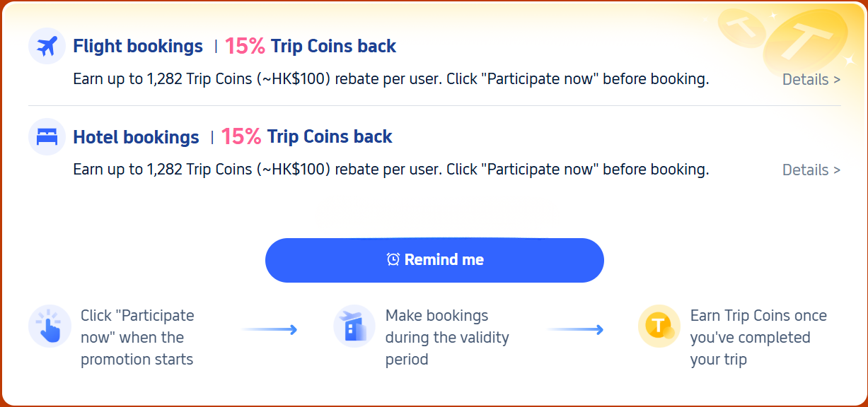
Task: Click the flight rebate description text
Action: [x=390, y=79]
